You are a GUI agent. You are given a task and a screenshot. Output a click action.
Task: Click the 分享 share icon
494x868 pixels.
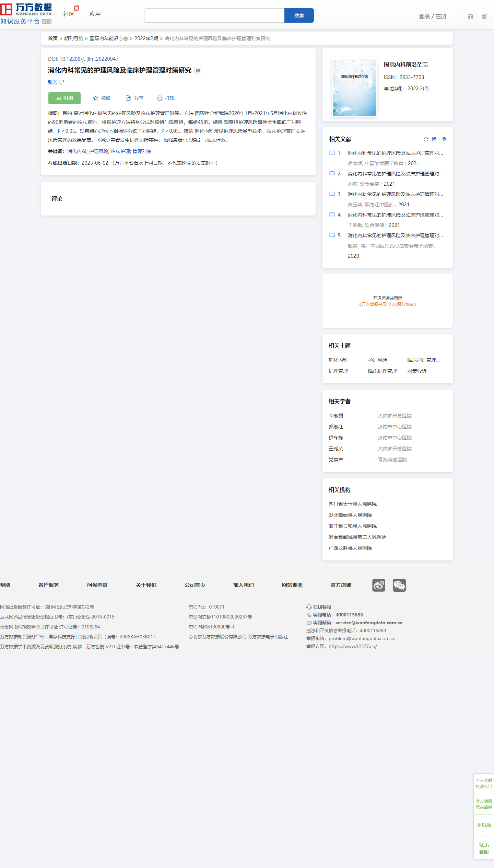128,98
